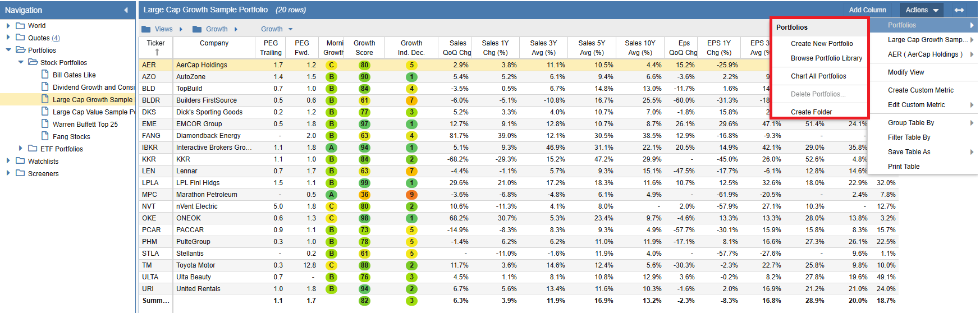
Task: Choose Filter Table By
Action: (909, 137)
